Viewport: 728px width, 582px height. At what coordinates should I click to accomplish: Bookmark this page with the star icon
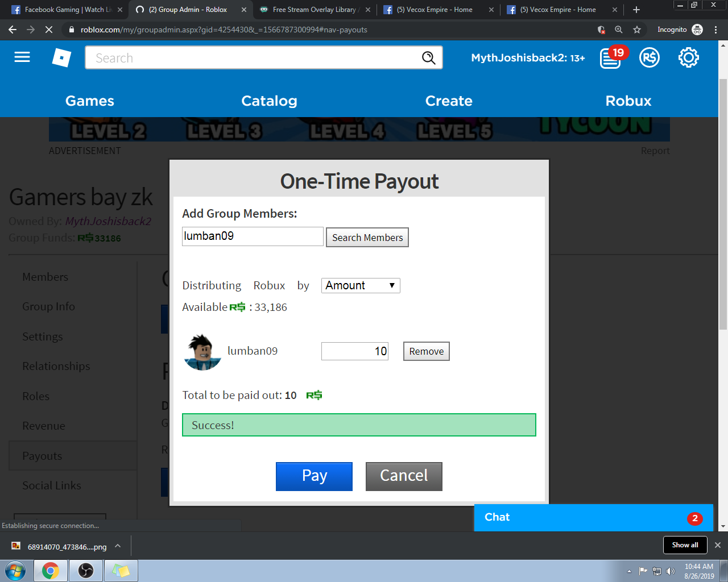(x=637, y=30)
